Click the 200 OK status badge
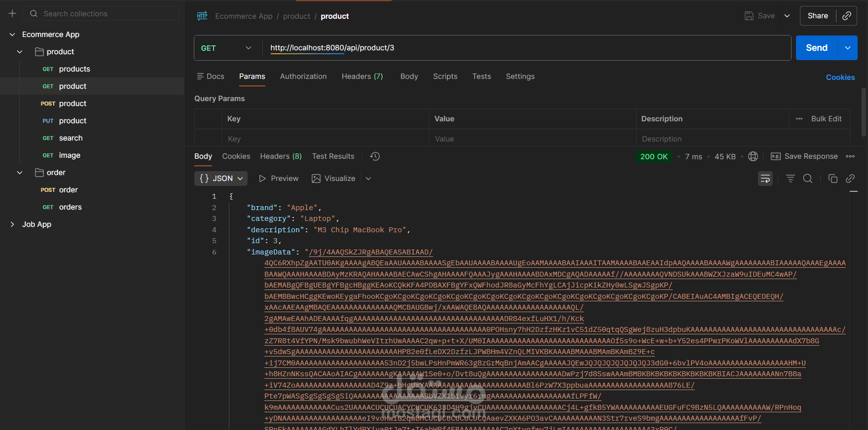Image resolution: width=868 pixels, height=430 pixels. 654,156
